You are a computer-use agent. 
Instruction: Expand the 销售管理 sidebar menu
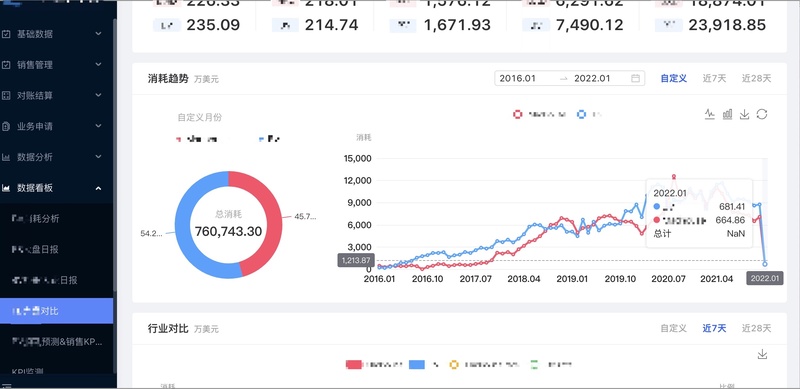click(x=98, y=65)
